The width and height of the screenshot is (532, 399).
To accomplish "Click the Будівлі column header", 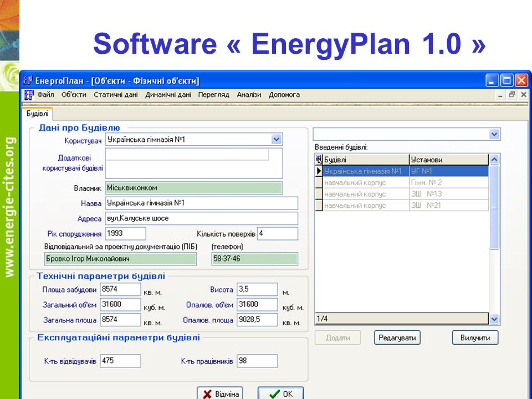I will tap(366, 160).
